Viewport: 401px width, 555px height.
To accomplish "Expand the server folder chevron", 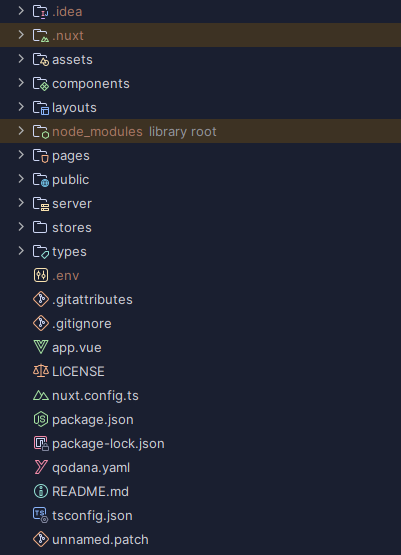I will coord(21,203).
